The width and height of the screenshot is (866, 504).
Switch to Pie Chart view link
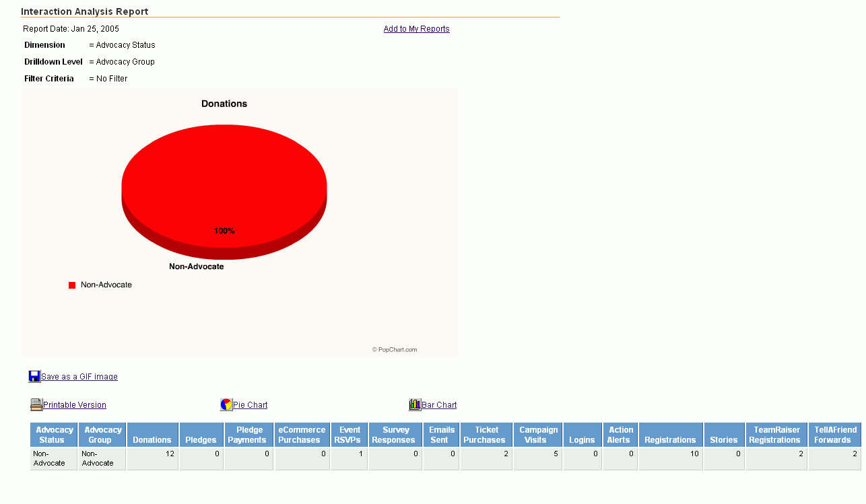coord(250,405)
